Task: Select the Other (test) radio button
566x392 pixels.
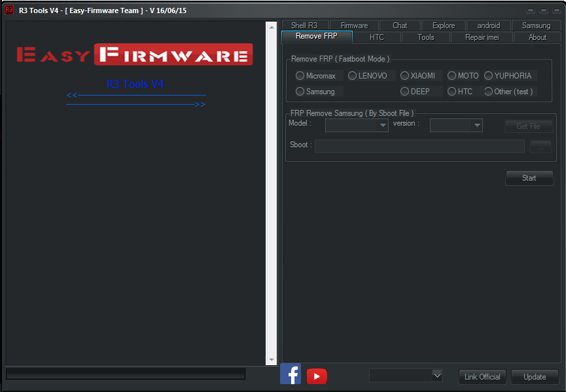Action: (488, 92)
